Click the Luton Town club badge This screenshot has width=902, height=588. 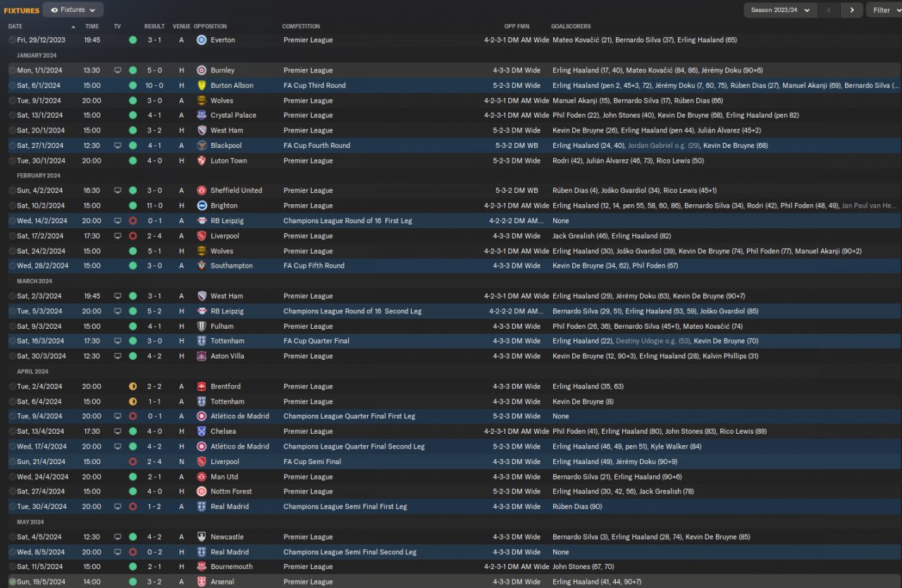202,161
